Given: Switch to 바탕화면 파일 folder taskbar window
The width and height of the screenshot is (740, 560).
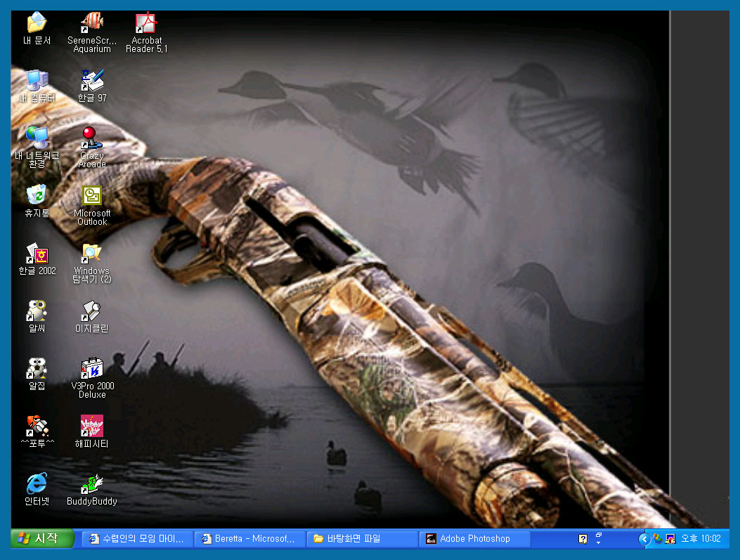Looking at the screenshot, I should point(362,539).
